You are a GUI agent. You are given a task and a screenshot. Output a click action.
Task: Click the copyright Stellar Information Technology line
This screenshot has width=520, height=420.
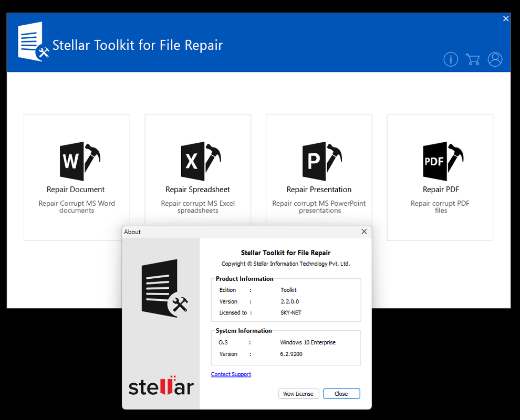coord(286,264)
